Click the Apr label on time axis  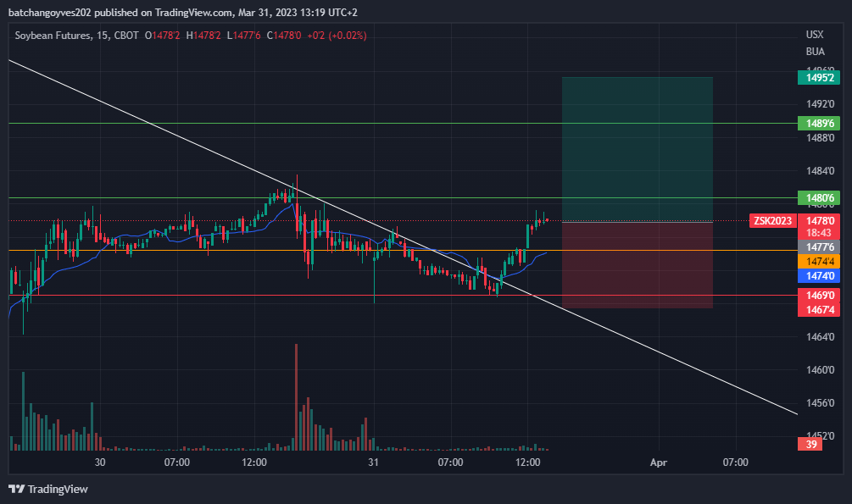coord(659,462)
